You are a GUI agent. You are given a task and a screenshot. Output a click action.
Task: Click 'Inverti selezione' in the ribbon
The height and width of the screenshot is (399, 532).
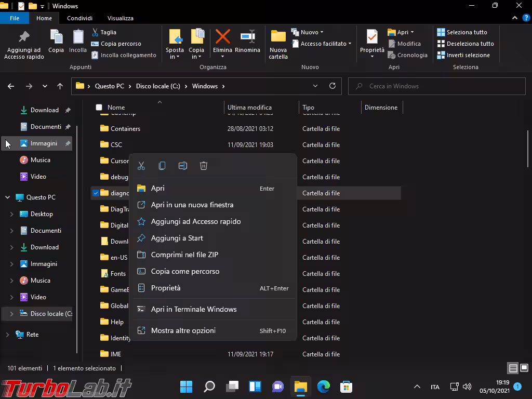point(463,55)
